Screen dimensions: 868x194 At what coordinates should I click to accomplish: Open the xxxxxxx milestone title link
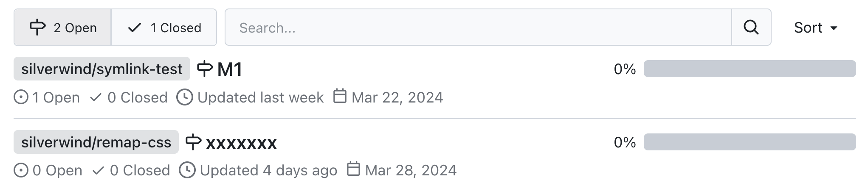(241, 143)
